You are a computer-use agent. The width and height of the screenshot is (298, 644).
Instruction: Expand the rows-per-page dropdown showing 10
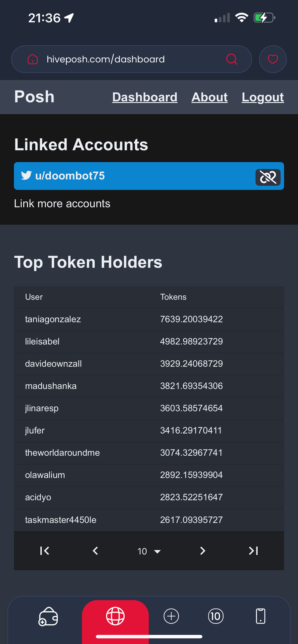149,551
